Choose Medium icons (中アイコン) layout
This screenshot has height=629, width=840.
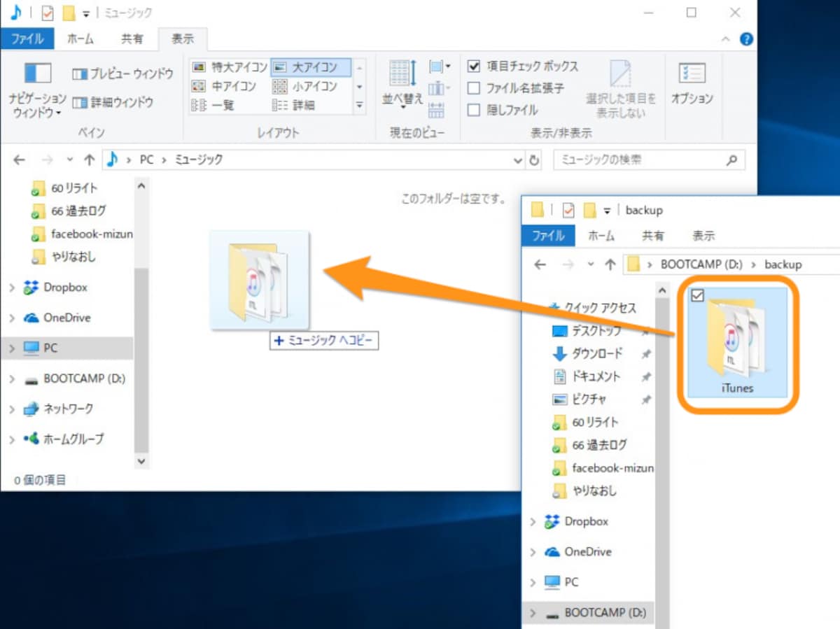(225, 86)
